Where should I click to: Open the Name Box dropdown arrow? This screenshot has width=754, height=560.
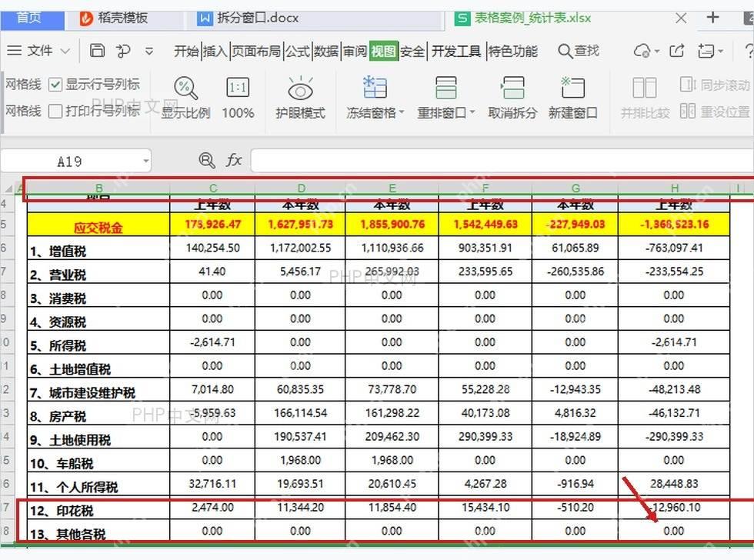point(145,161)
